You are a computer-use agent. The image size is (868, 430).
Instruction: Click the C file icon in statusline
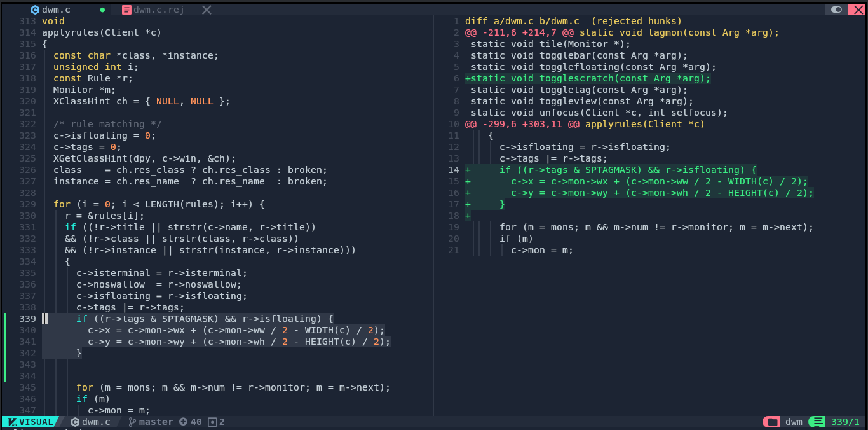pos(75,422)
